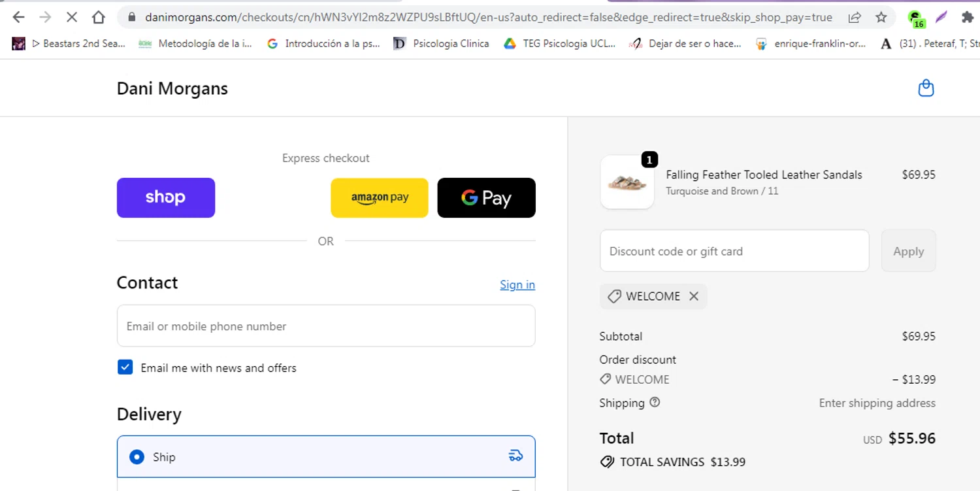
Task: Open the browser home page
Action: (x=99, y=18)
